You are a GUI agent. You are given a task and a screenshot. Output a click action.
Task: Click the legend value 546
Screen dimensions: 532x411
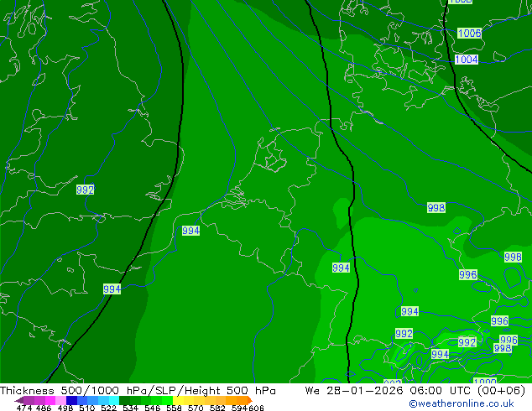coord(153,408)
